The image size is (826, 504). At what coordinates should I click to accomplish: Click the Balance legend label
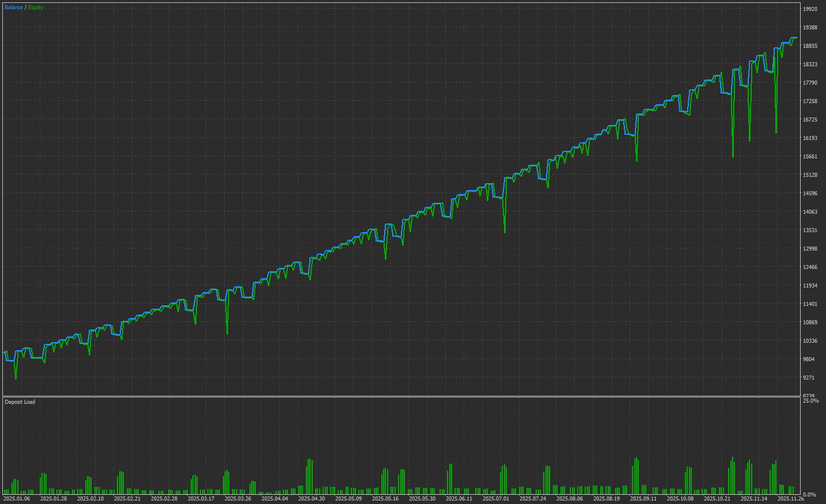[x=13, y=7]
